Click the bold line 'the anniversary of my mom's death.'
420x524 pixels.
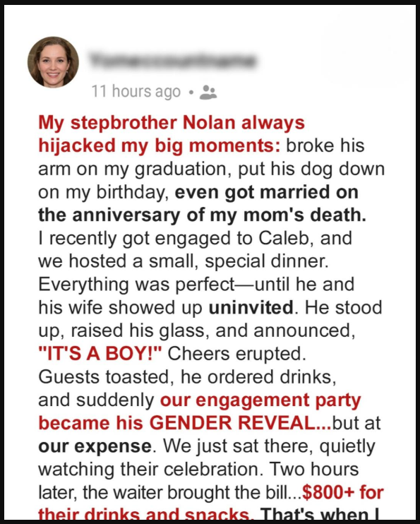point(202,215)
